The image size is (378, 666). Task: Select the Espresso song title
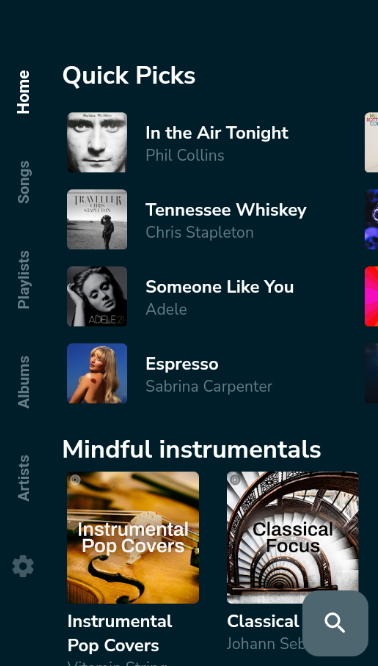(182, 364)
